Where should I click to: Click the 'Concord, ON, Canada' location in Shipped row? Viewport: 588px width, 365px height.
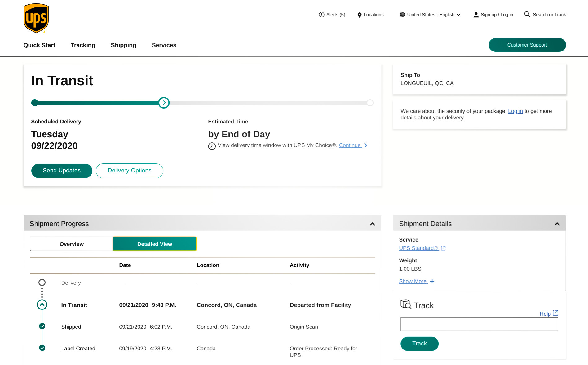[x=223, y=327]
